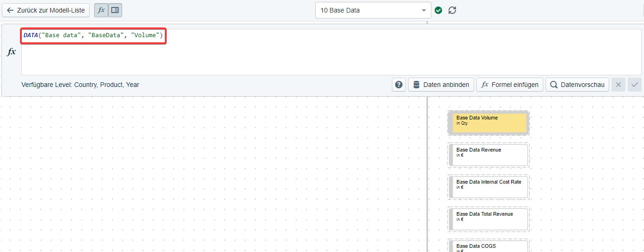This screenshot has height=252, width=644.
Task: Click the magnifier icon in Datenvorschau
Action: (x=554, y=85)
